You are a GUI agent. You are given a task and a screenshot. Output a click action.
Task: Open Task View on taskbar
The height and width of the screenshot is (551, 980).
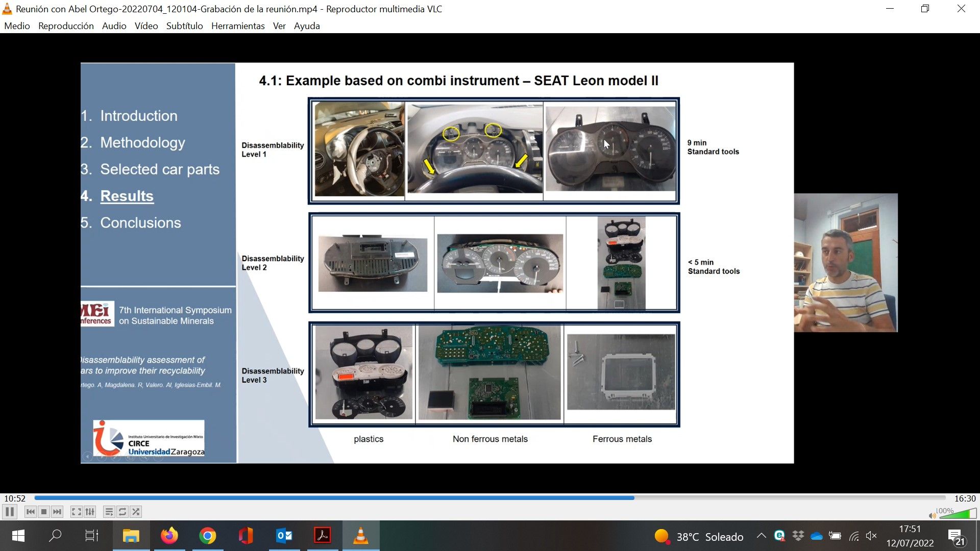click(x=92, y=536)
